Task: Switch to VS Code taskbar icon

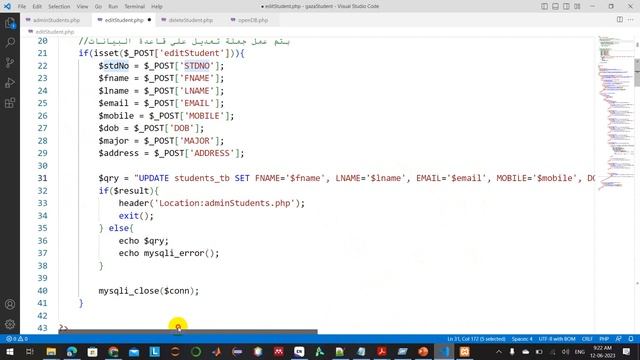Action: (x=444, y=351)
